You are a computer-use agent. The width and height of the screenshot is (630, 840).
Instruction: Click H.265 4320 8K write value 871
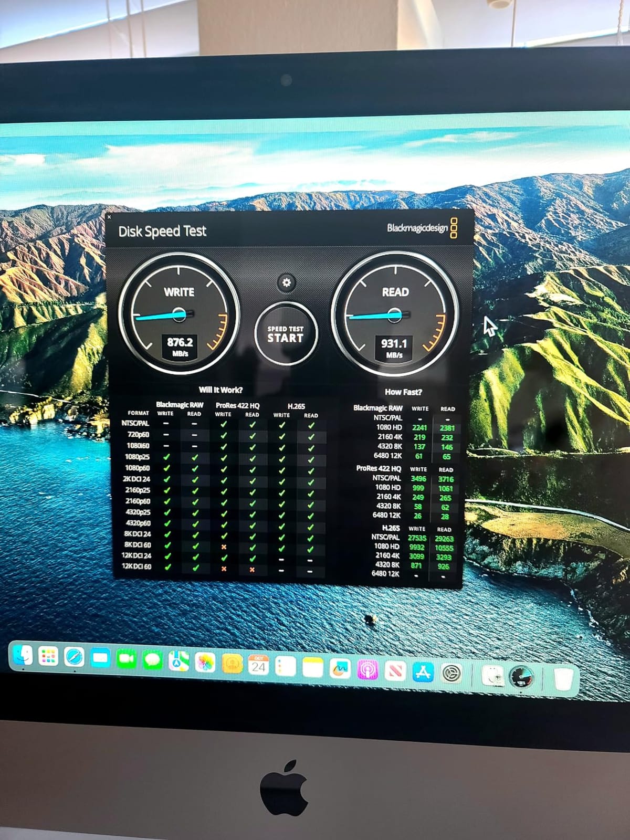[416, 566]
